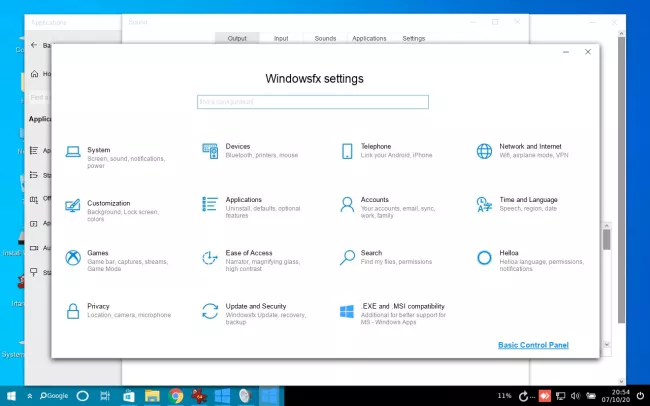This screenshot has height=406, width=650.
Task: Click the battery tray icon
Action: [x=591, y=396]
